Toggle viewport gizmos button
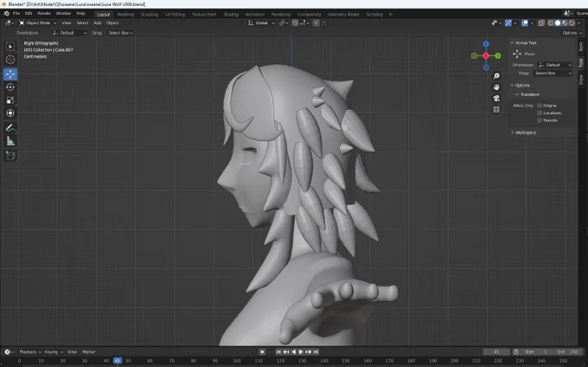The height and width of the screenshot is (367, 588). tap(508, 23)
